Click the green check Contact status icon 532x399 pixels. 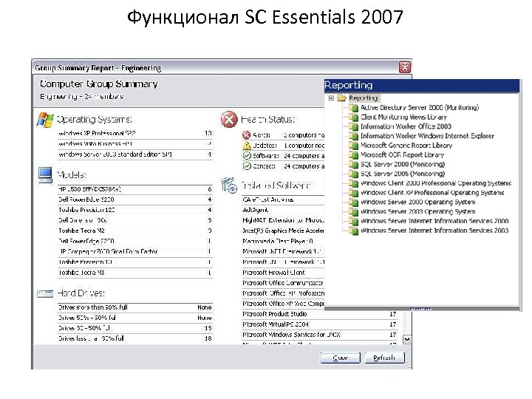tap(247, 166)
